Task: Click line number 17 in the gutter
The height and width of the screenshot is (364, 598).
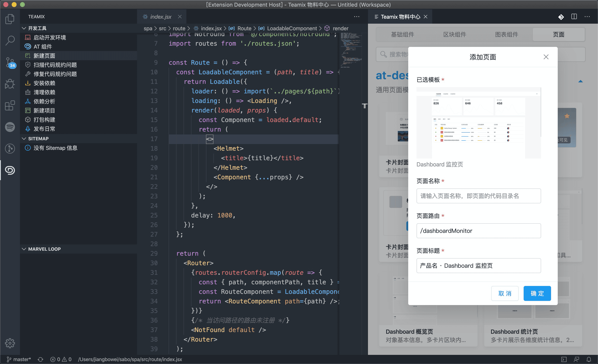Action: tap(154, 139)
